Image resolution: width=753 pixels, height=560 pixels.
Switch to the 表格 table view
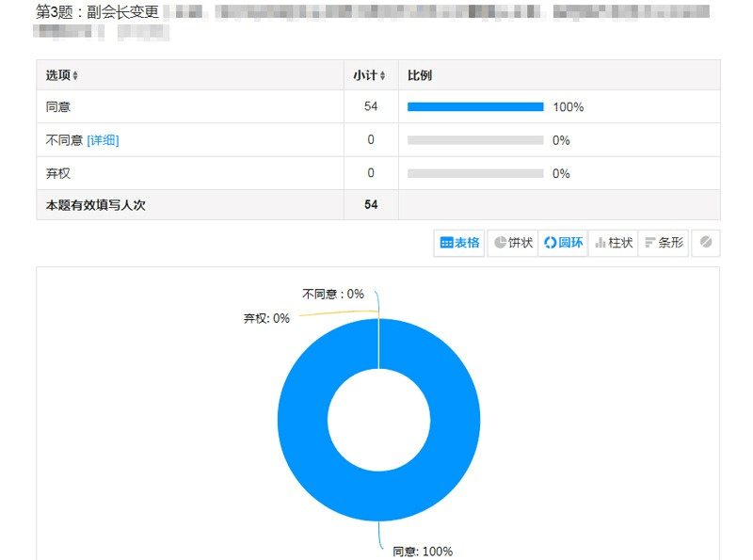(459, 243)
